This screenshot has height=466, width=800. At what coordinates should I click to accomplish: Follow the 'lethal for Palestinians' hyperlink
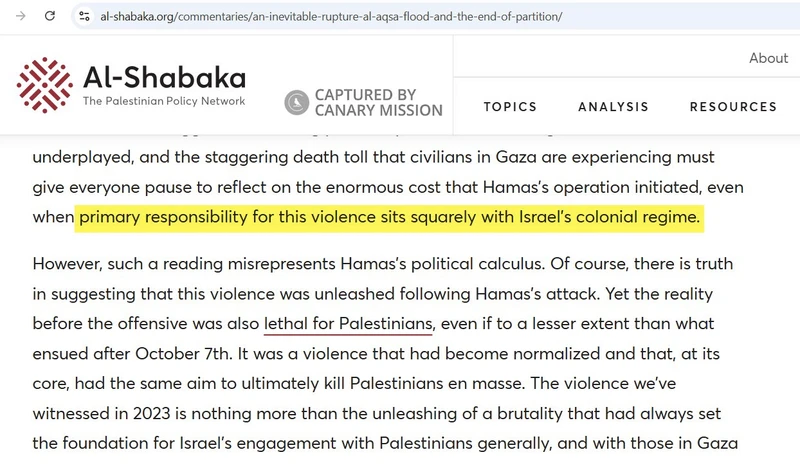pos(348,324)
